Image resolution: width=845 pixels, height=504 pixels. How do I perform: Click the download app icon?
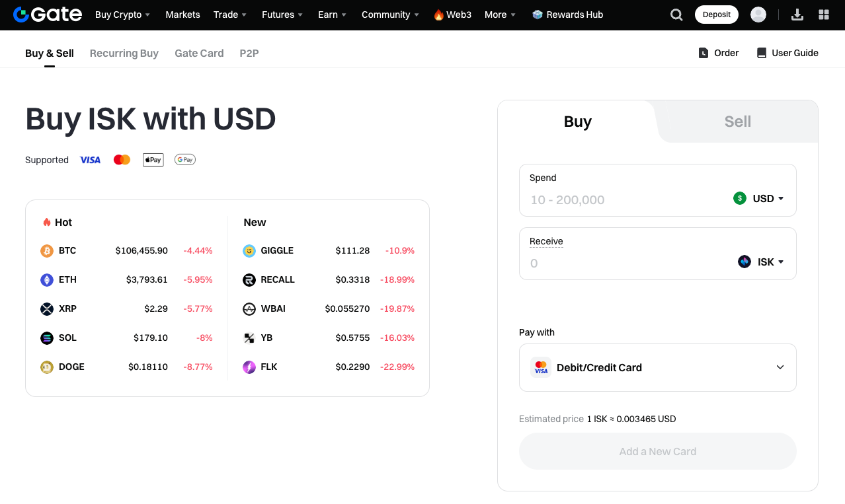797,15
